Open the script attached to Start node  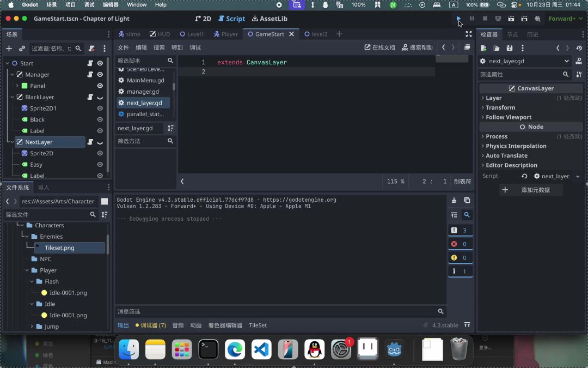(90, 63)
